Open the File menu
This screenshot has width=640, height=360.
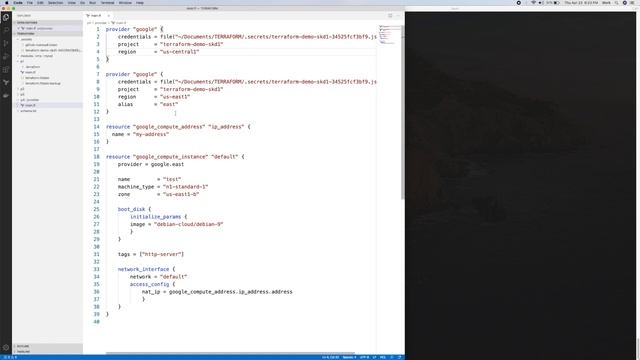[x=30, y=2]
